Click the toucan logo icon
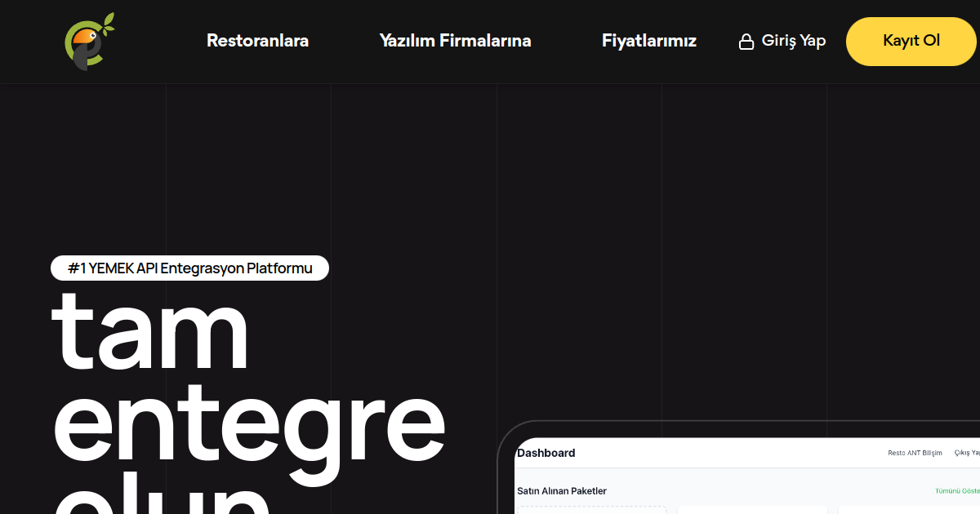The width and height of the screenshot is (980, 514). point(91,42)
